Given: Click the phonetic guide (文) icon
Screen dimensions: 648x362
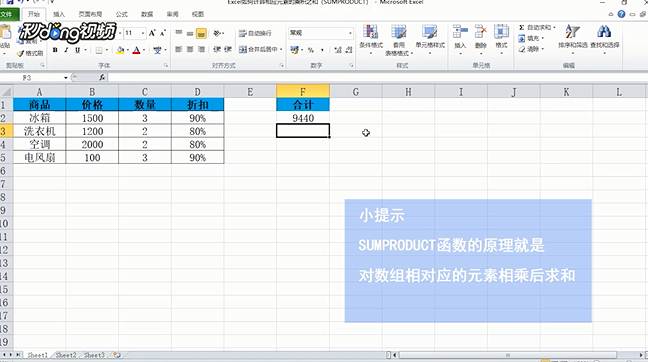Looking at the screenshot, I should coord(157,50).
